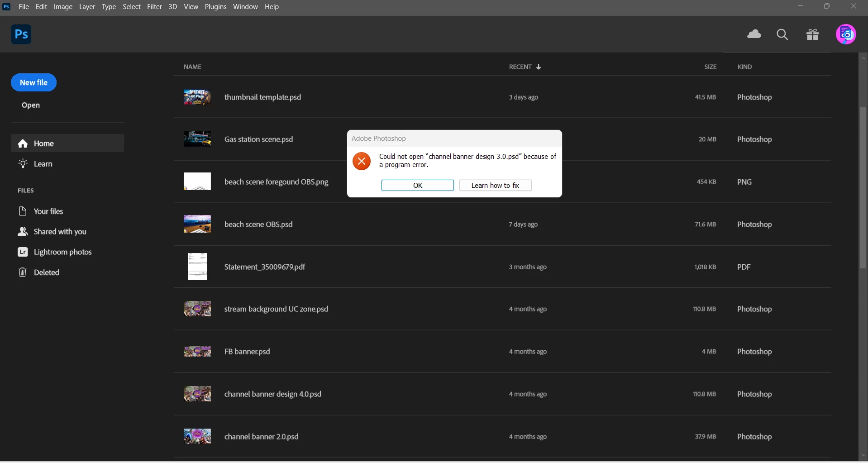Screen dimensions: 868x463
Task: Open the Window menu
Action: (x=245, y=7)
